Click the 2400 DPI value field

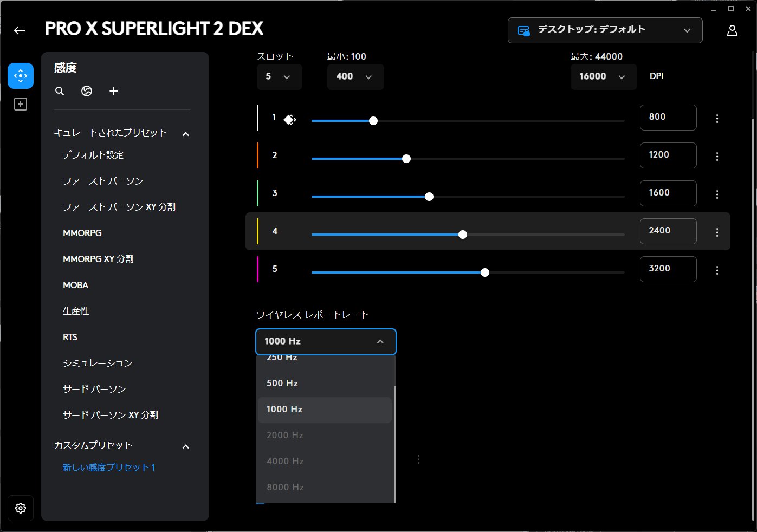(668, 231)
